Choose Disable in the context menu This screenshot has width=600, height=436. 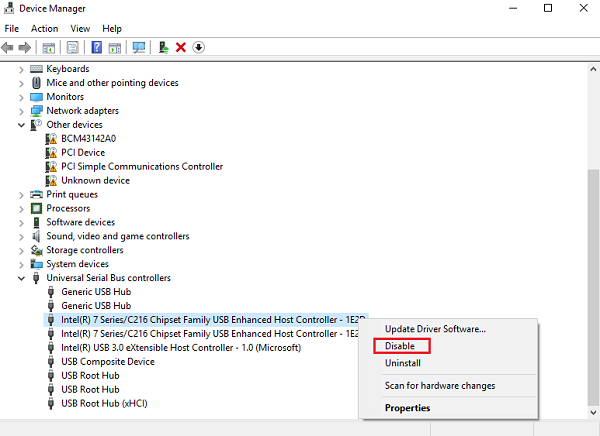coord(399,346)
